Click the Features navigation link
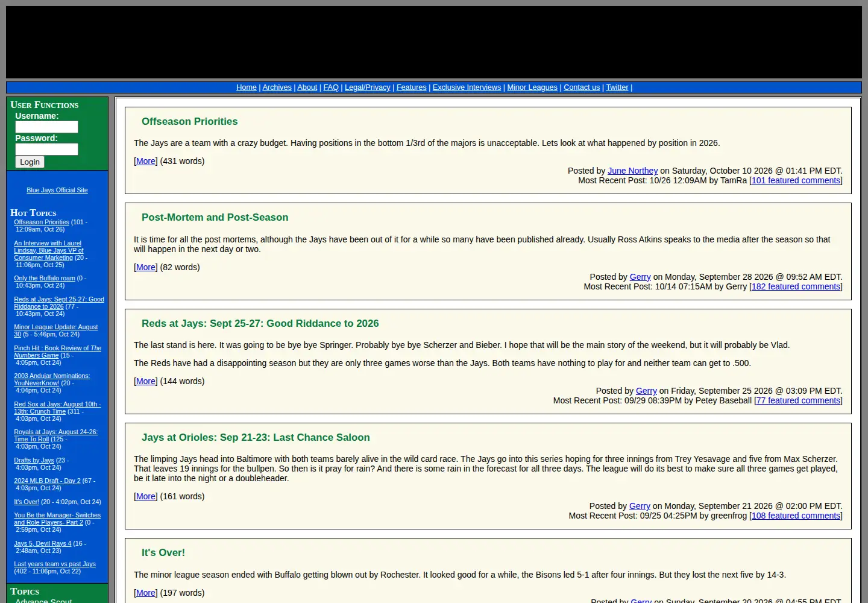The width and height of the screenshot is (868, 603). coord(411,87)
